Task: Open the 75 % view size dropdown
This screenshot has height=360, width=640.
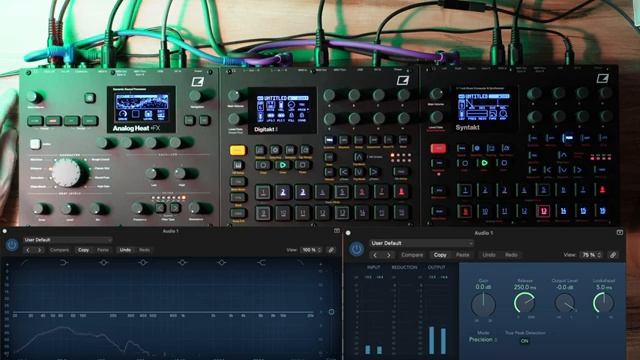Action: pyautogui.click(x=591, y=255)
